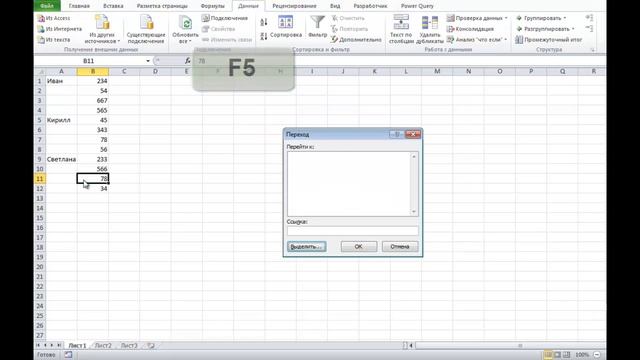Click Group (Группировать) in the ribbon
This screenshot has width=640, height=360.
pos(541,18)
